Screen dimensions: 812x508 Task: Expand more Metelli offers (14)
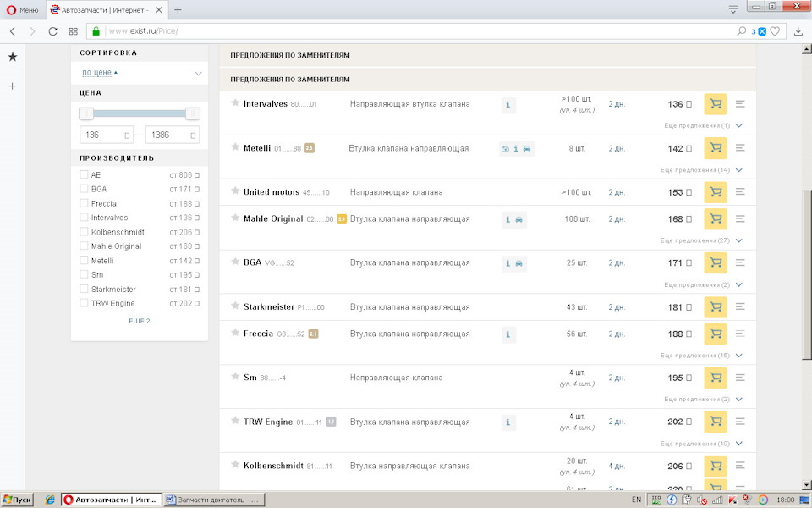(701, 170)
